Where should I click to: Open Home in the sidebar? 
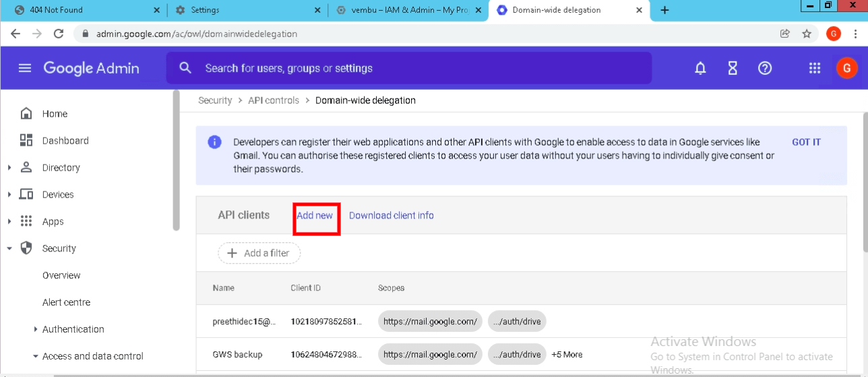[55, 113]
